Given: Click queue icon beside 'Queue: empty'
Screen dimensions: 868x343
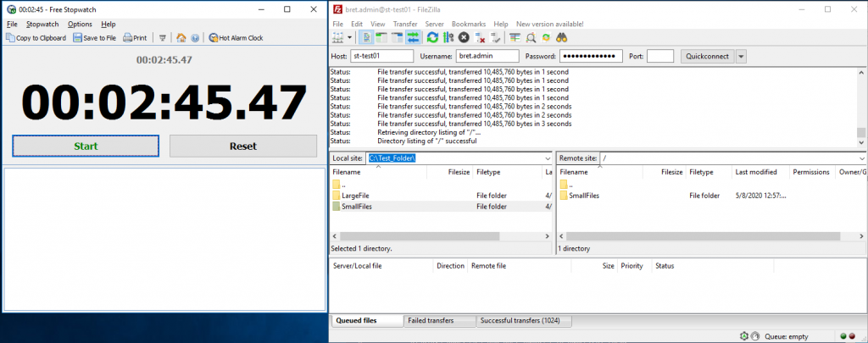Looking at the screenshot, I should click(x=757, y=336).
